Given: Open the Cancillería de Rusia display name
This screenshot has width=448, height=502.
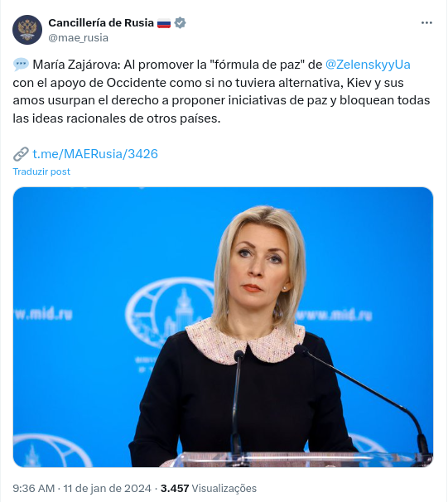Looking at the screenshot, I should click(x=101, y=22).
